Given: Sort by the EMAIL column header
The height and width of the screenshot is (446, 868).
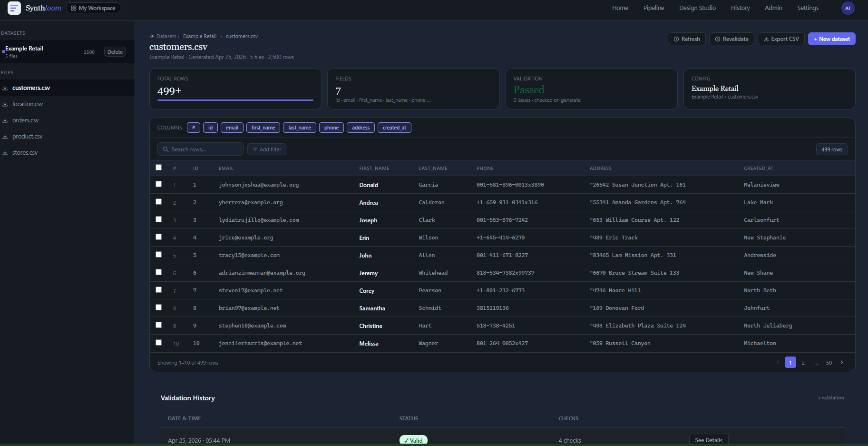Looking at the screenshot, I should pyautogui.click(x=226, y=168).
